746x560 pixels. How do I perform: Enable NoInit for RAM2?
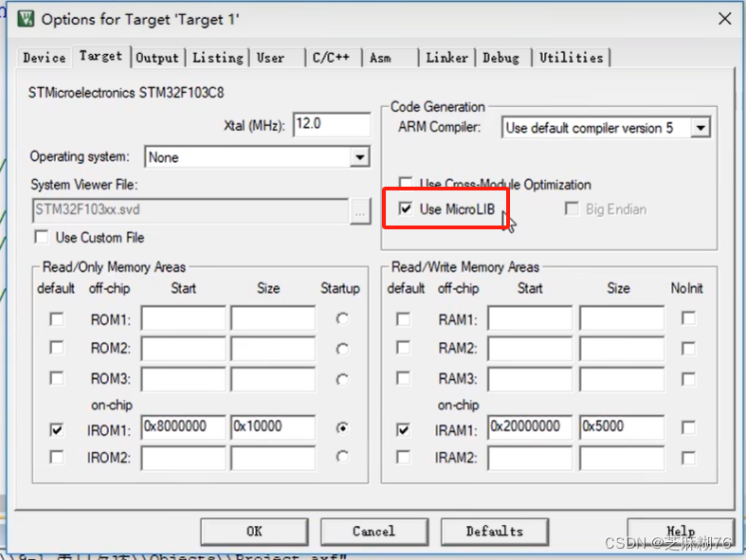688,349
